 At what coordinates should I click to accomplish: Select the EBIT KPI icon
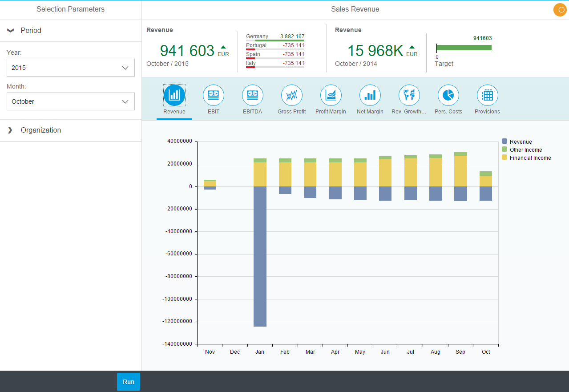(x=213, y=95)
